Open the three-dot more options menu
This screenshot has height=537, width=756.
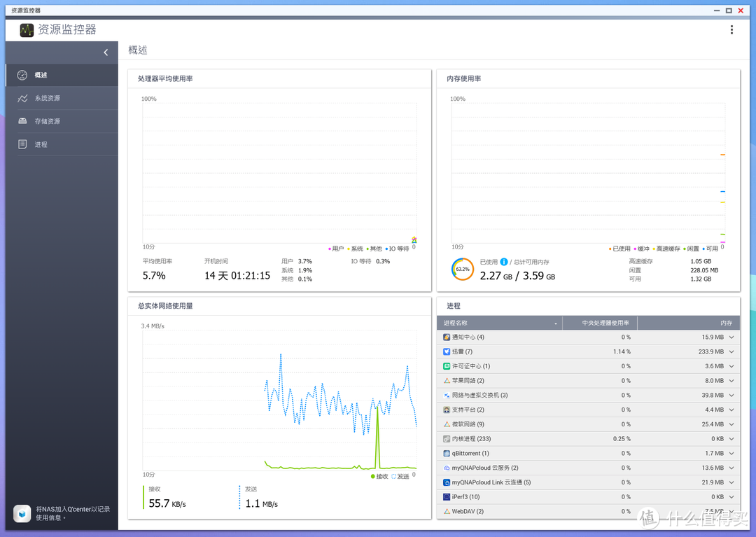point(731,30)
